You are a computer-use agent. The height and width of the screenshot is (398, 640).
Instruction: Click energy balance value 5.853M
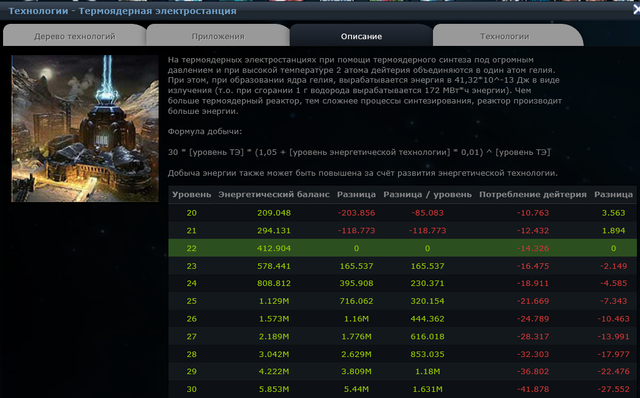point(274,389)
